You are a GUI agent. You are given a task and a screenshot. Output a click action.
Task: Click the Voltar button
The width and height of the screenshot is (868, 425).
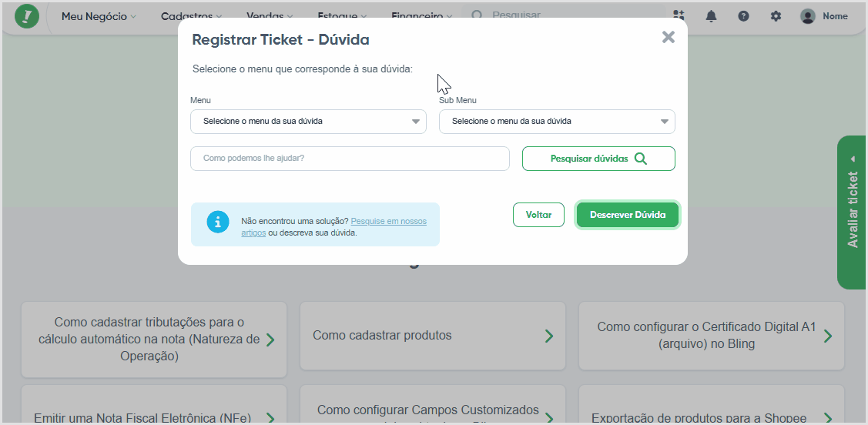538,215
